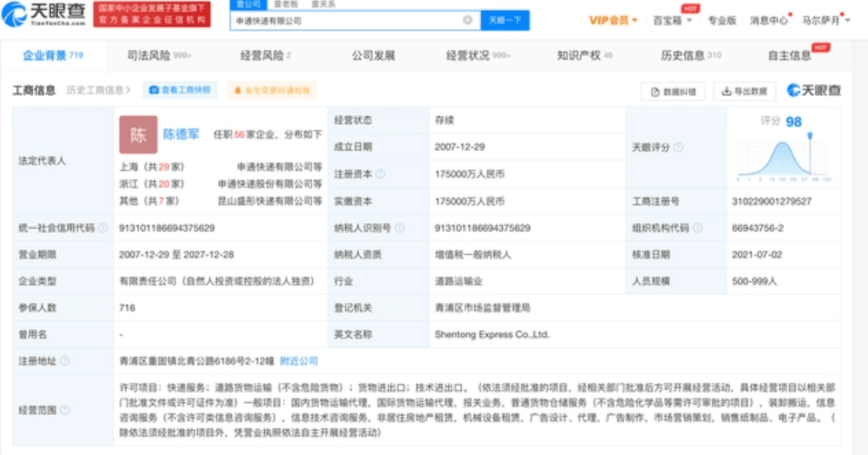This screenshot has height=455, width=868.
Task: Click the info icon next to 天眼评分 label
Action: point(678,148)
